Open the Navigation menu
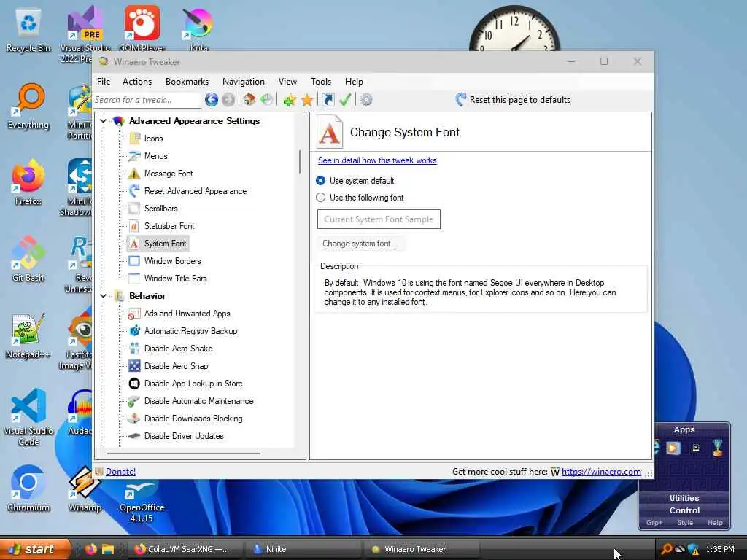Viewport: 747px width, 560px height. (244, 82)
